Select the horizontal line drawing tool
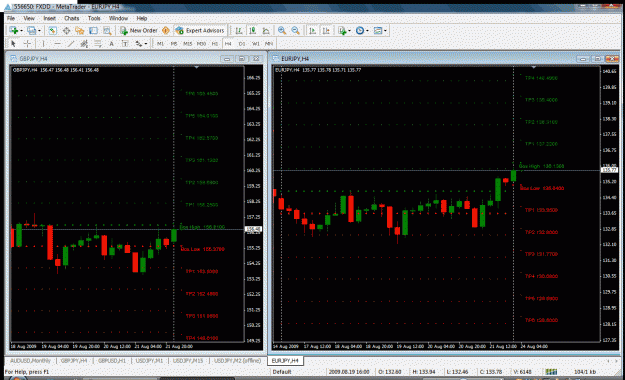 coord(57,43)
